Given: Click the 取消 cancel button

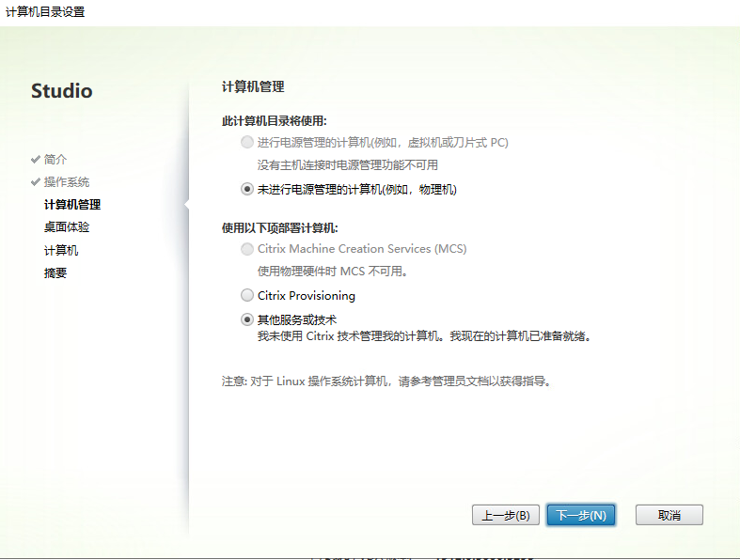Looking at the screenshot, I should pyautogui.click(x=669, y=515).
